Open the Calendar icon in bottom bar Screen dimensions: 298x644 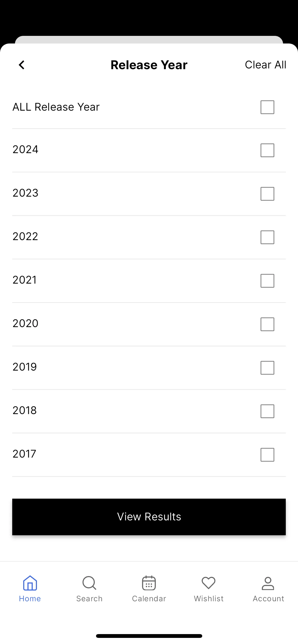(149, 583)
